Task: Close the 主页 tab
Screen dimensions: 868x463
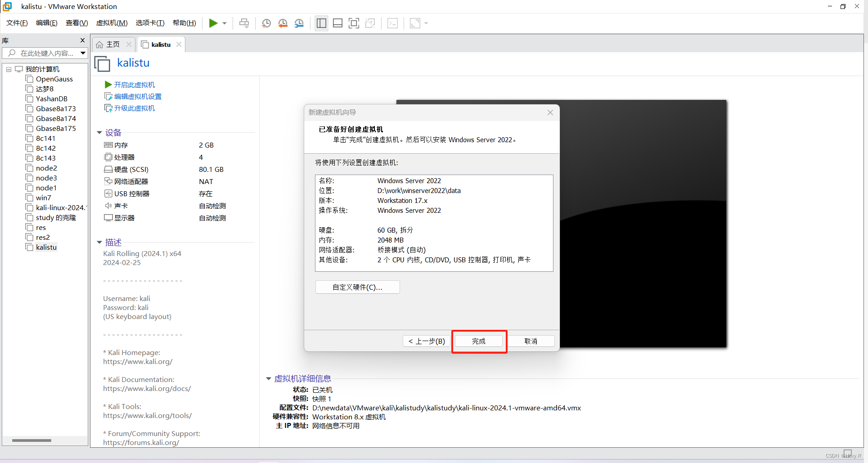Action: coord(129,44)
